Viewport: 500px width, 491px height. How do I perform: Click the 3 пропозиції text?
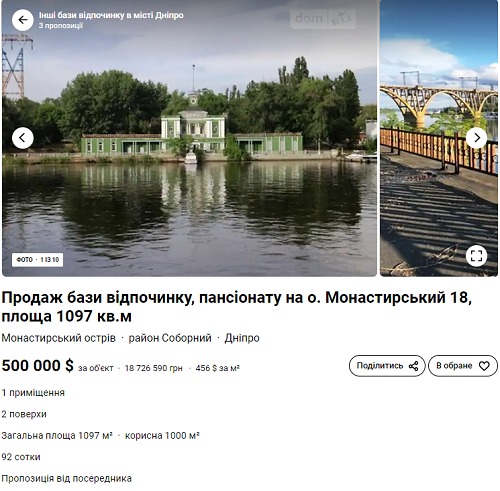coord(61,26)
